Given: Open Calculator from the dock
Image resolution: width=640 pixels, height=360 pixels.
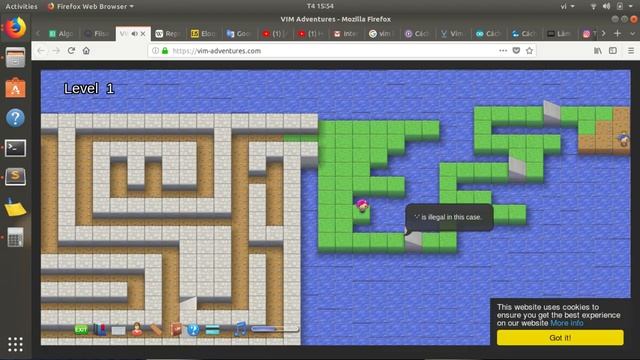Looking at the screenshot, I should coord(16,237).
